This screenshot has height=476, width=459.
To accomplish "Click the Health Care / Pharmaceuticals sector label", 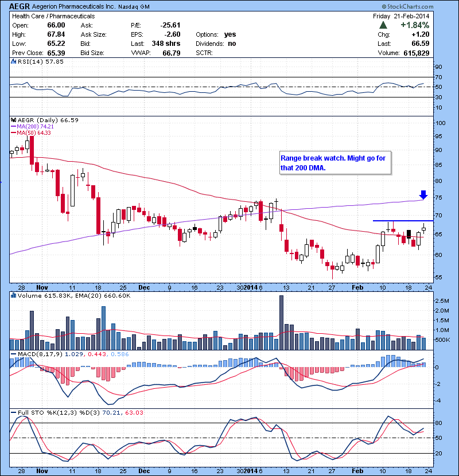I will click(x=53, y=16).
